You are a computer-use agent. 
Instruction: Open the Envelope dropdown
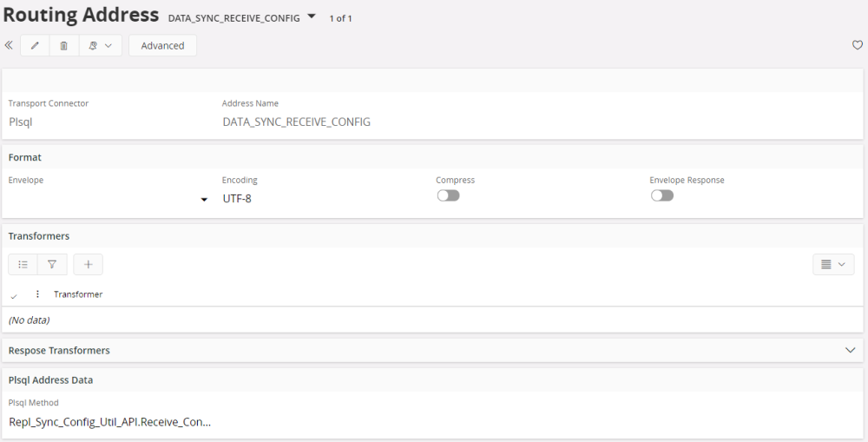(x=204, y=200)
